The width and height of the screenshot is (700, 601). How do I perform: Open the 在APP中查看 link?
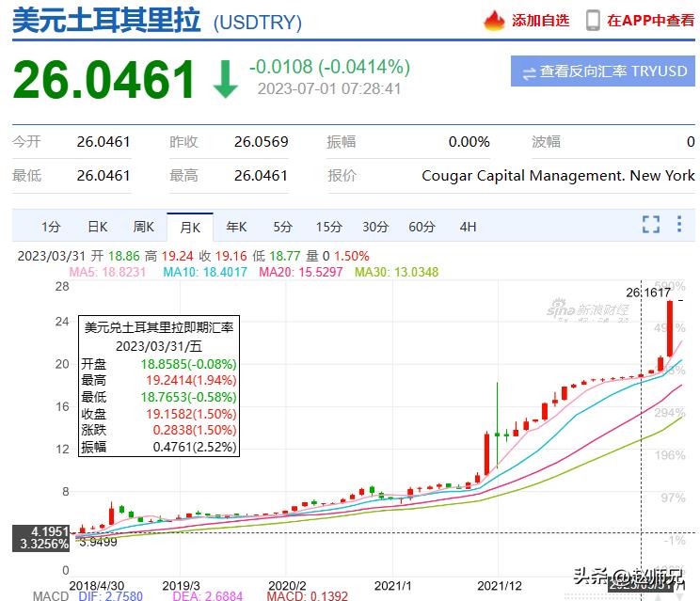(x=650, y=21)
